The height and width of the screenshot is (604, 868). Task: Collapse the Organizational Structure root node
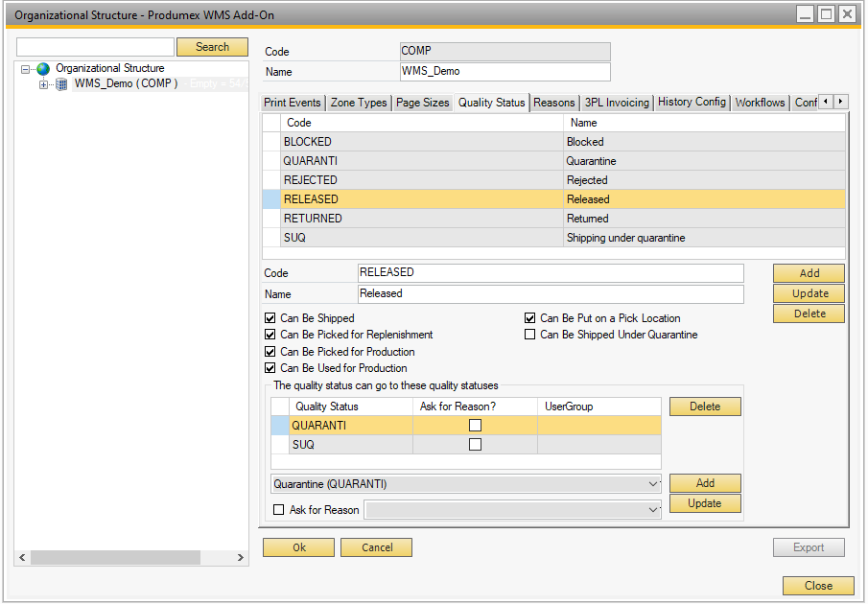point(26,69)
